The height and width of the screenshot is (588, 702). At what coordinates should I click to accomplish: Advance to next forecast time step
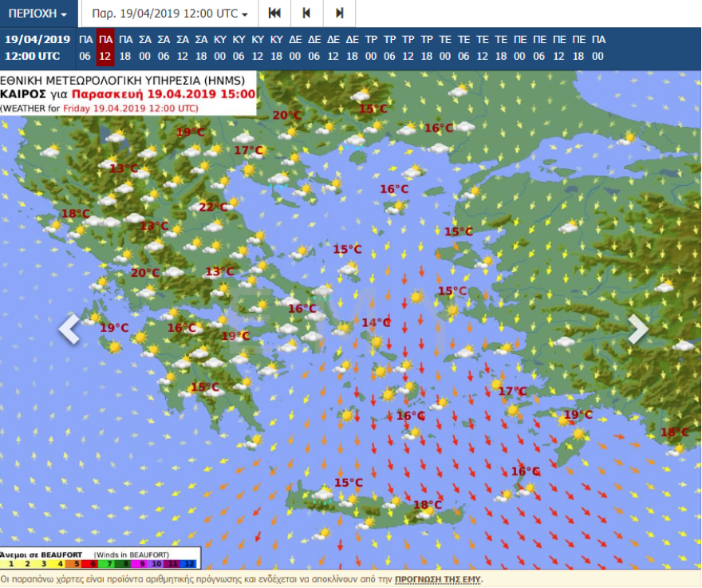[x=340, y=14]
